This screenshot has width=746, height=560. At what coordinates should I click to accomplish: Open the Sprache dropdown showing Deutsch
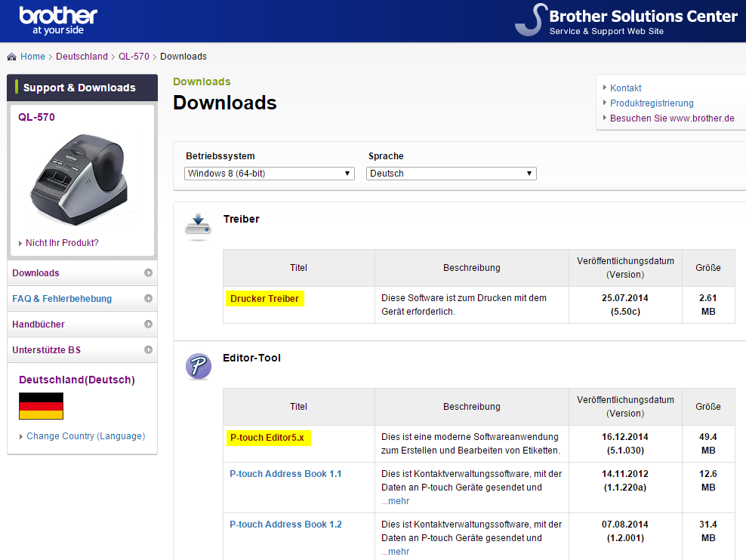pos(451,174)
